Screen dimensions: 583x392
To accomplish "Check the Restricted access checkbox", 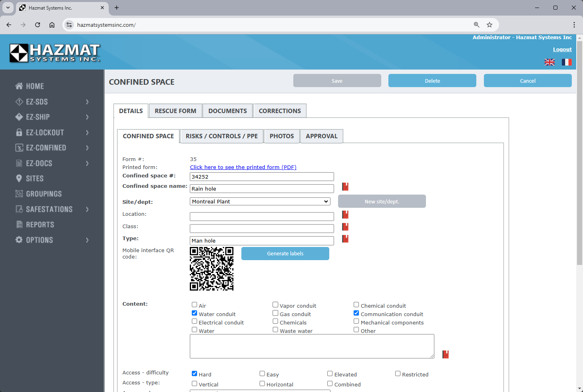I will tap(398, 374).
